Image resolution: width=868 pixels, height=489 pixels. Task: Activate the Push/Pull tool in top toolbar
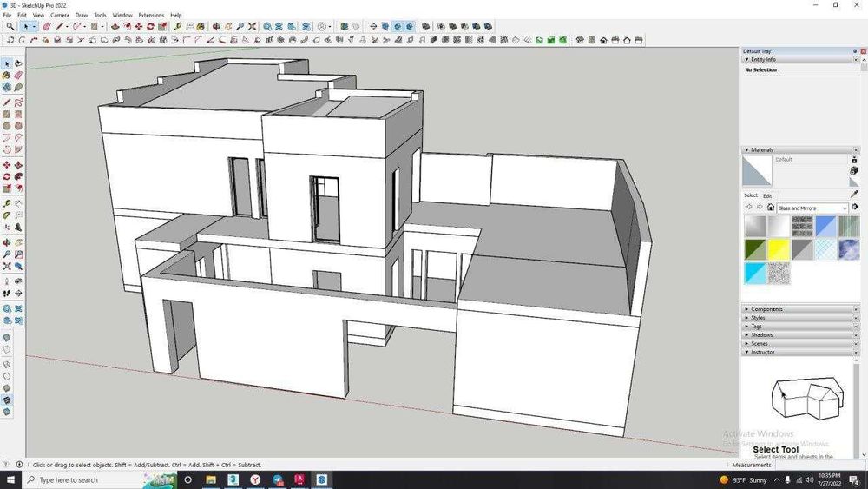point(115,27)
